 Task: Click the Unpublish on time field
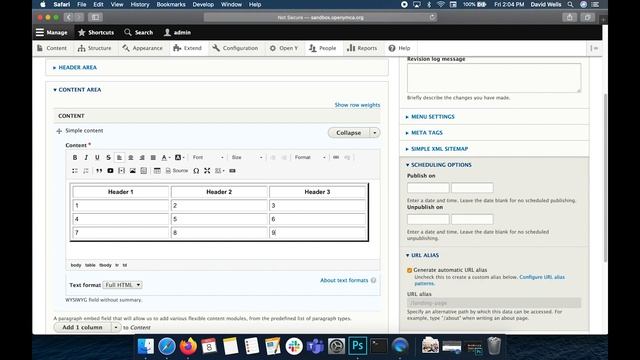[x=472, y=219]
